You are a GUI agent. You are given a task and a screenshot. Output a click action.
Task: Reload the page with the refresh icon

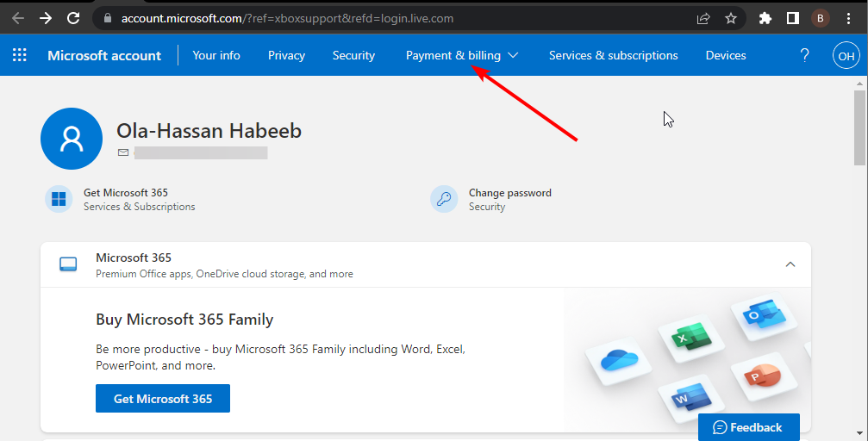click(73, 18)
